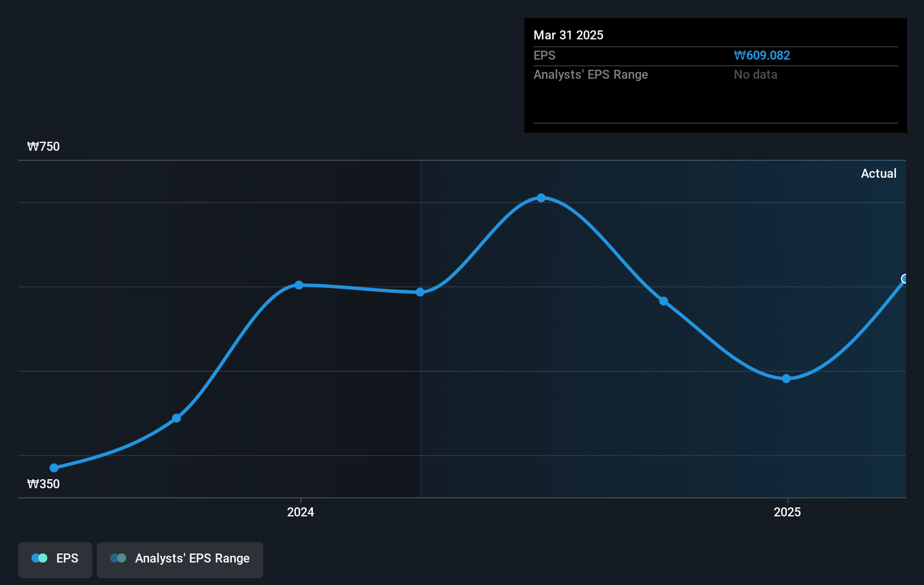924x585 pixels.
Task: Click the Mar 31 2025 tooltip date
Action: coord(568,35)
